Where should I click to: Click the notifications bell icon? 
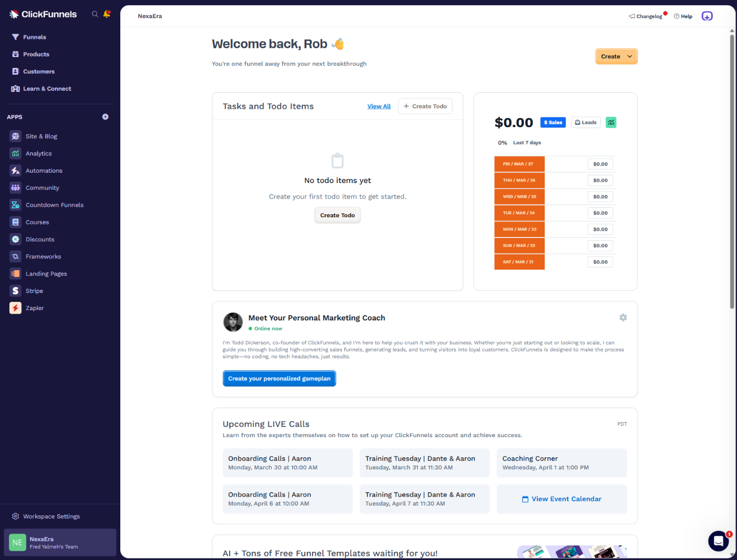107,14
